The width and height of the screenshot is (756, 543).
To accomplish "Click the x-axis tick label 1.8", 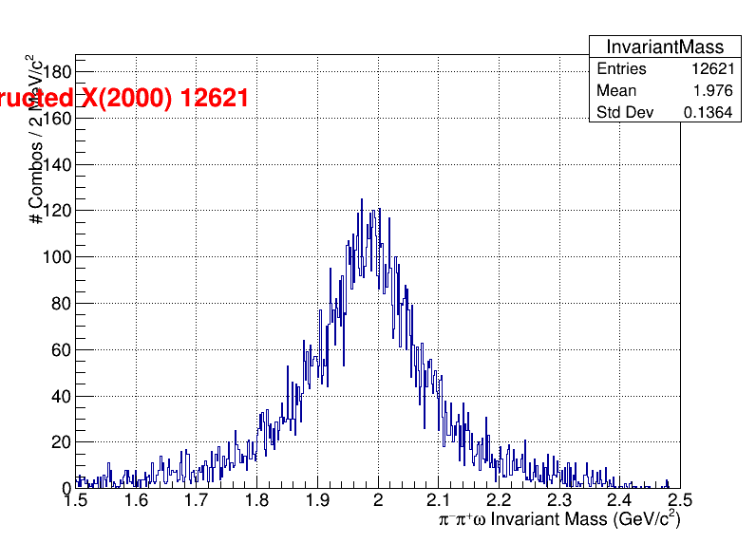I will (256, 500).
